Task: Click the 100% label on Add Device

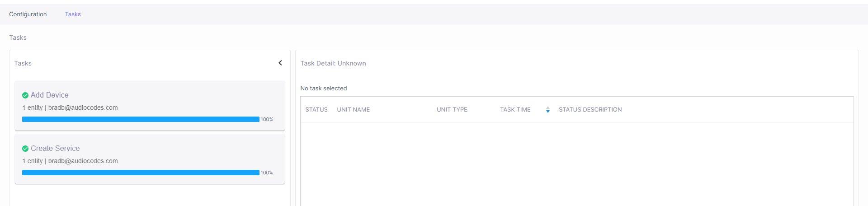Action: coord(267,120)
